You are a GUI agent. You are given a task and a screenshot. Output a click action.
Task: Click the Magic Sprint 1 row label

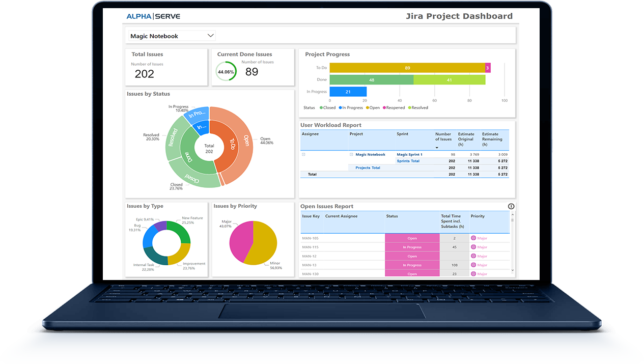409,154
